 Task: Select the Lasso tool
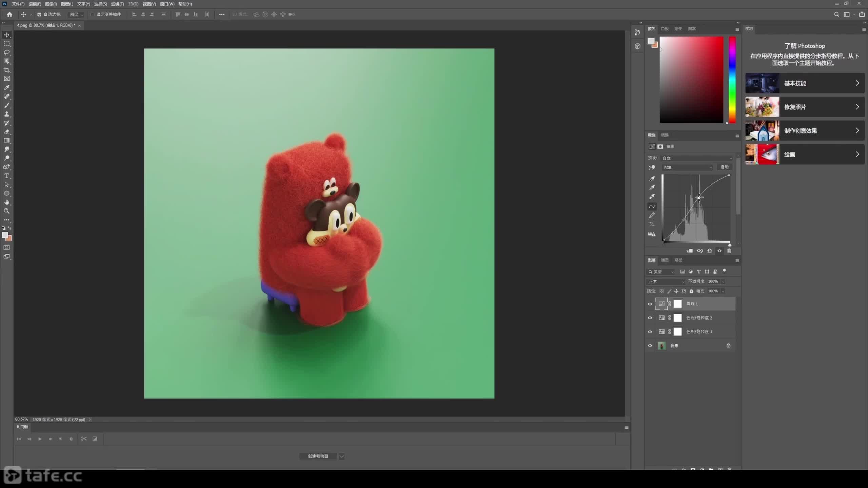coord(7,53)
